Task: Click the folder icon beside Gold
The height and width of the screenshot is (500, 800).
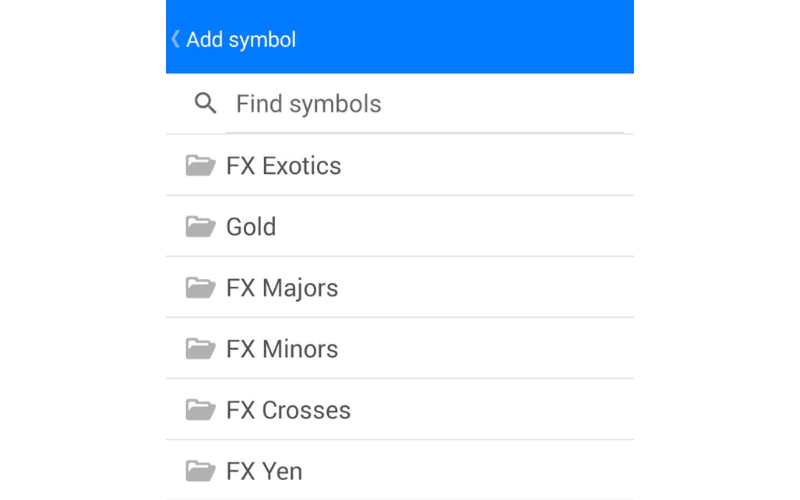Action: (200, 226)
